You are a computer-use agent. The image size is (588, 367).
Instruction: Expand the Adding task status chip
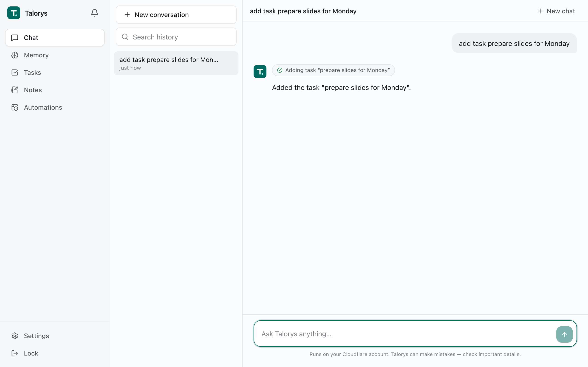333,70
